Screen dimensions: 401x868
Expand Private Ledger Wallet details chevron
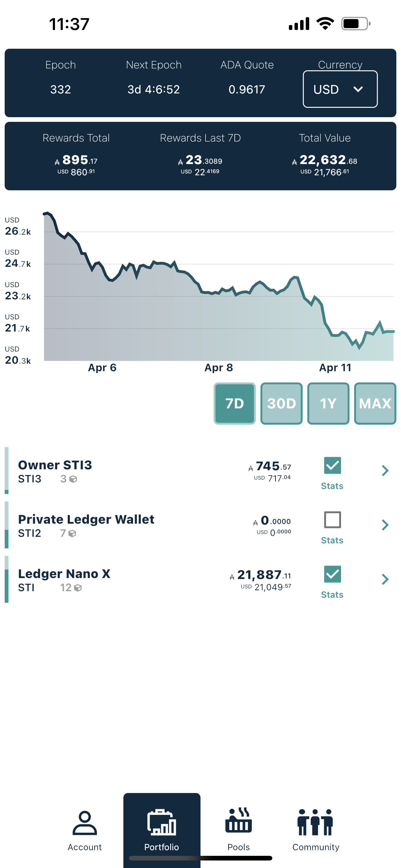click(x=385, y=525)
